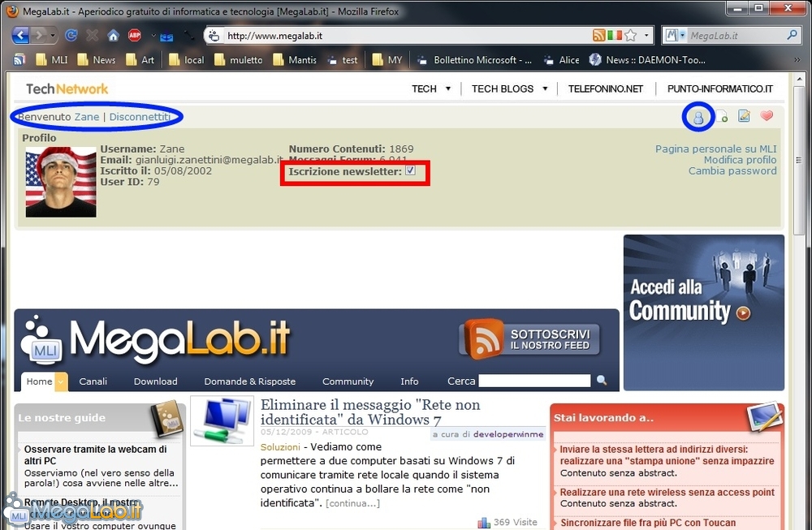Click the red heart favorites icon
Screen dimensions: 812x530
(767, 115)
